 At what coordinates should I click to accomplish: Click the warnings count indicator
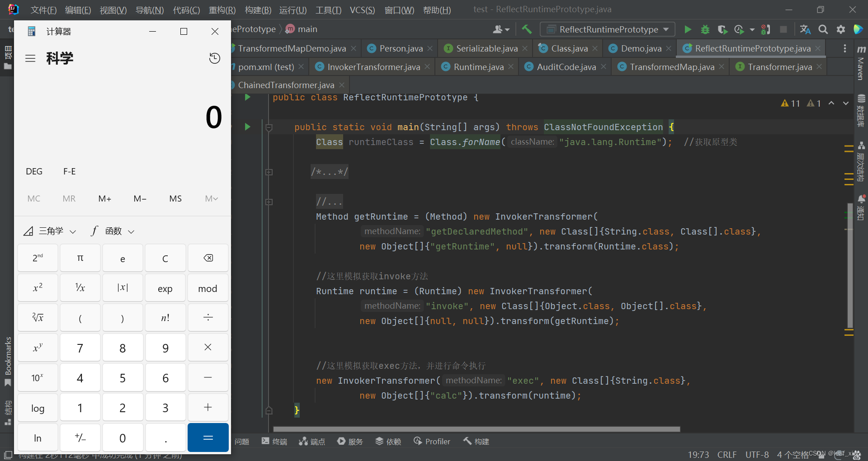click(791, 103)
